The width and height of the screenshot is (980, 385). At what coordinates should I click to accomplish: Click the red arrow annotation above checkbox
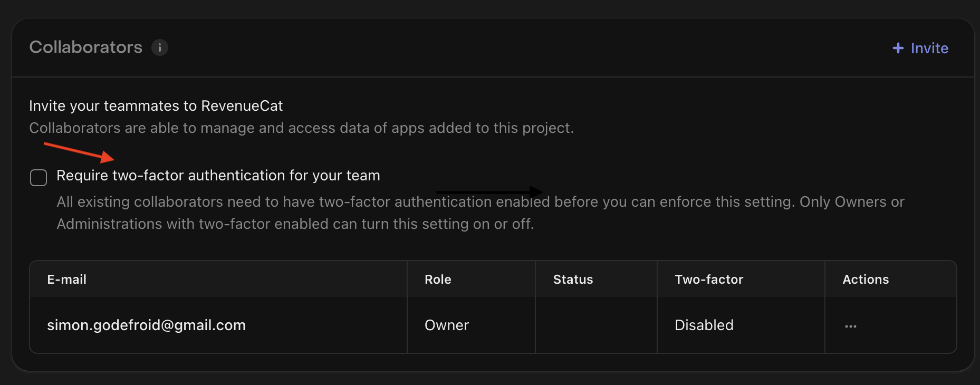click(79, 152)
